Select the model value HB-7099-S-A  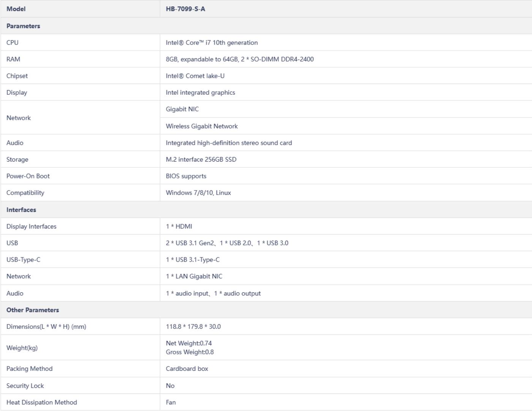coord(185,9)
